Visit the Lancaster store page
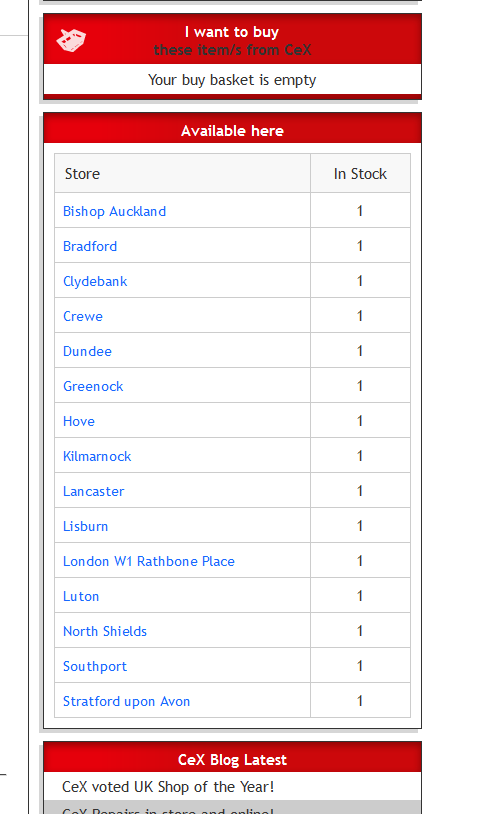The width and height of the screenshot is (481, 814). [93, 491]
